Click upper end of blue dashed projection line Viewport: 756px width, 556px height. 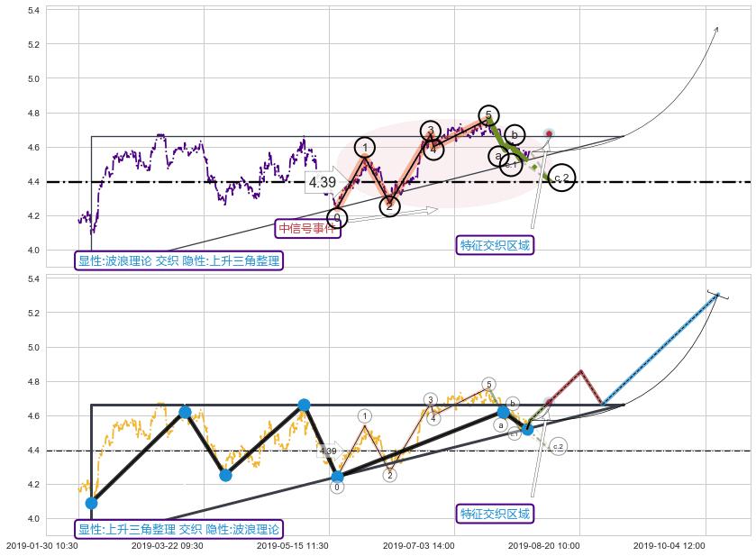717,294
